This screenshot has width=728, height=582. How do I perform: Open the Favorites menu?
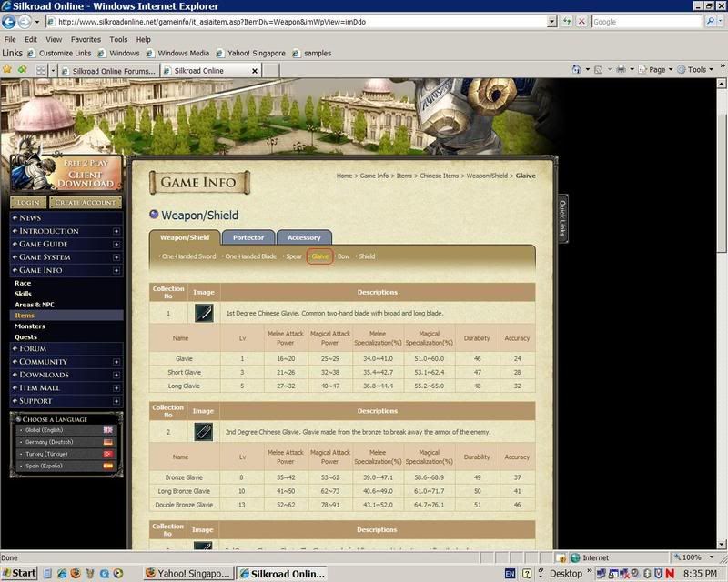[x=86, y=39]
